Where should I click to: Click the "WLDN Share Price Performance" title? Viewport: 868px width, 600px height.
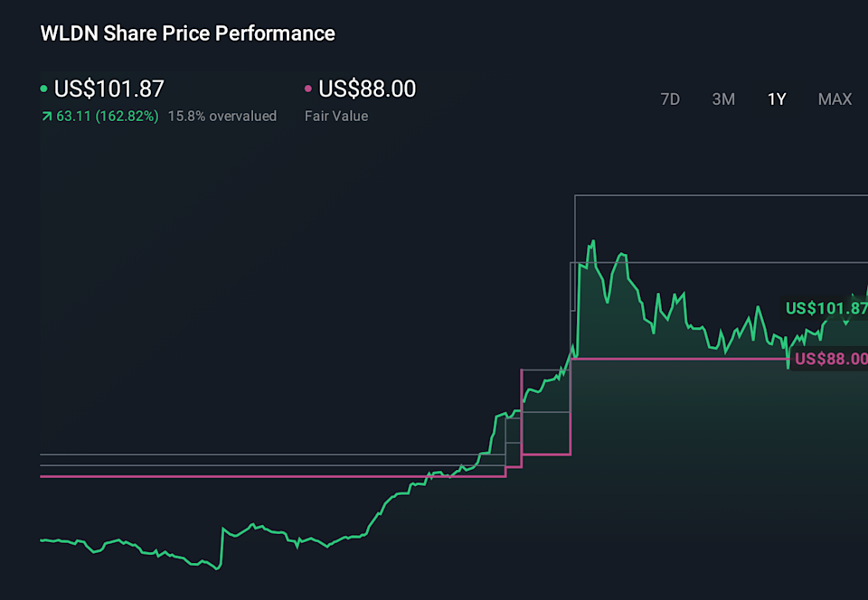tap(187, 33)
